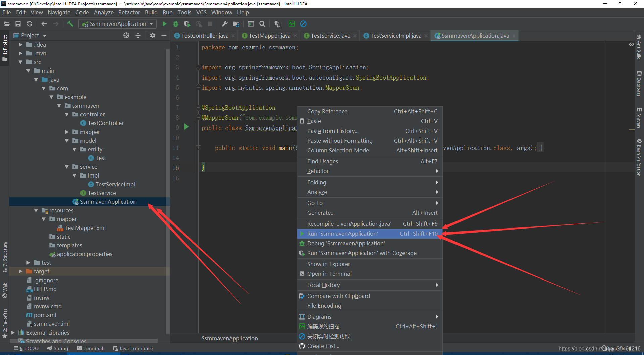
Task: Expand folded main method on line 11
Action: click(198, 148)
